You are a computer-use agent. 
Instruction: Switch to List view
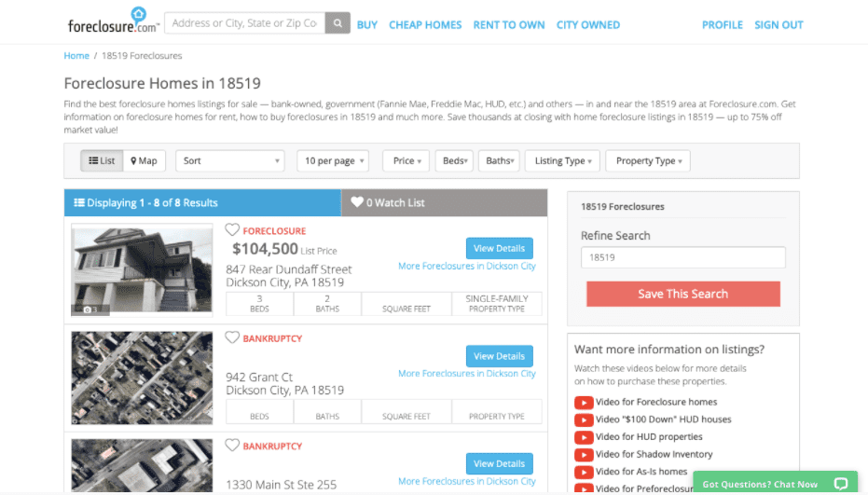[x=102, y=160]
